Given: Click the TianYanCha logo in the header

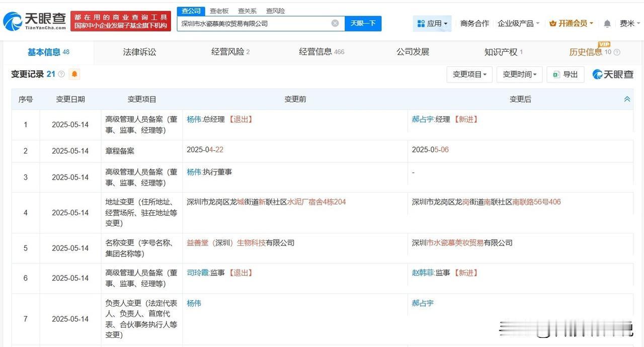Looking at the screenshot, I should tap(34, 21).
